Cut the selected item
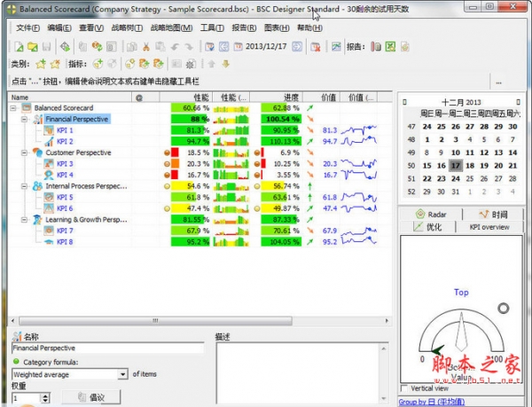The image size is (532, 407). (x=146, y=46)
